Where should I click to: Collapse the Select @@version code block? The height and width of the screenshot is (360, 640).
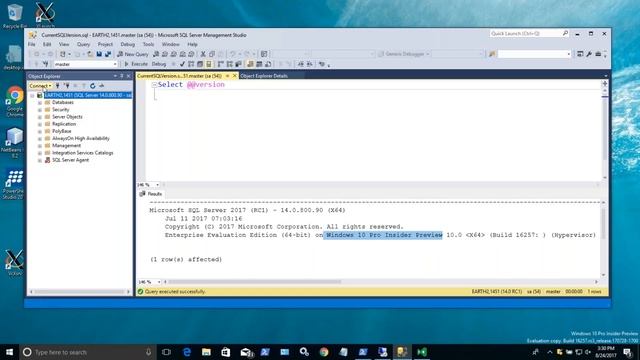coord(154,84)
